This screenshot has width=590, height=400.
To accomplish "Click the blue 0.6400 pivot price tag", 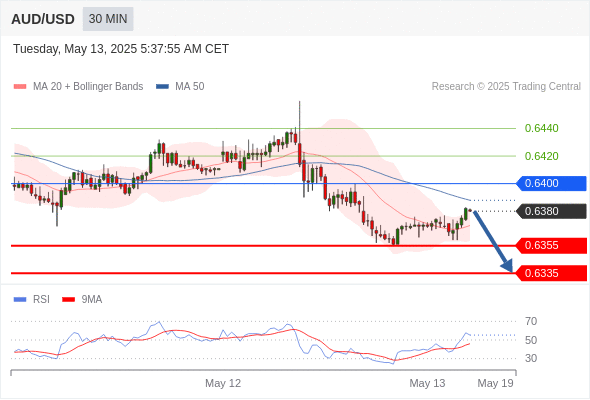I will (551, 183).
